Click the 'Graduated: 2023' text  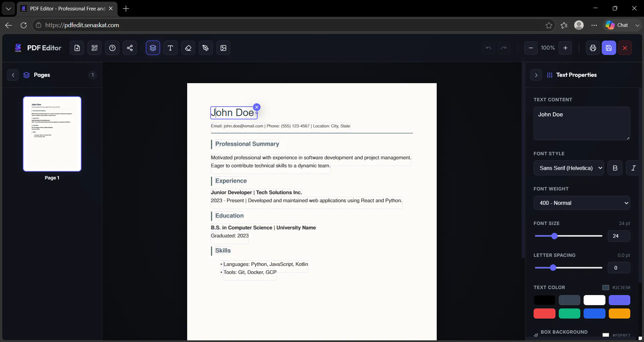(230, 236)
